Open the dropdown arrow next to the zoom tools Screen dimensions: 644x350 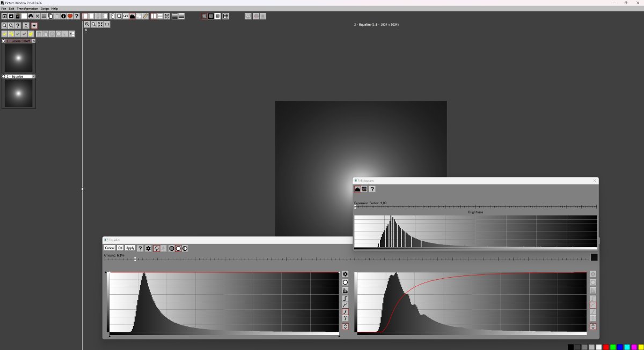(x=34, y=25)
